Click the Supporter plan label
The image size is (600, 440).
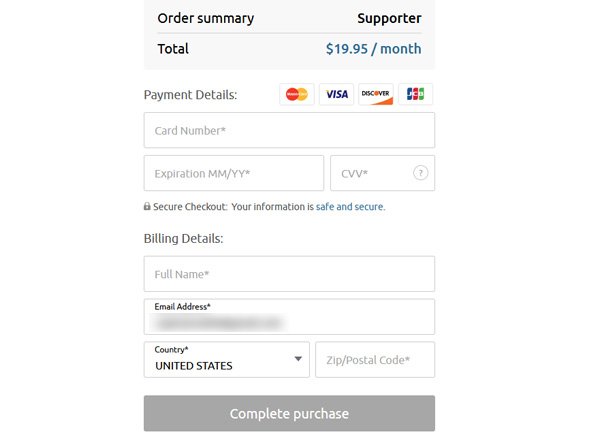pos(389,18)
